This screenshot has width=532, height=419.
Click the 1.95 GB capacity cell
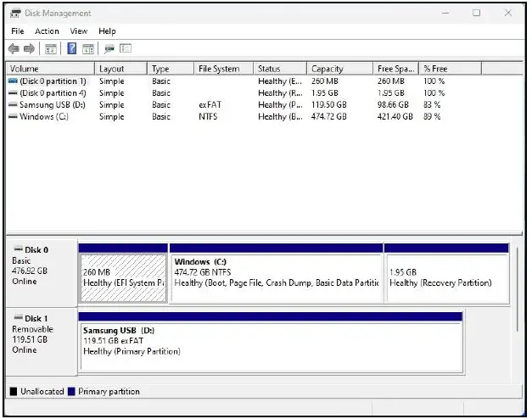coord(324,93)
